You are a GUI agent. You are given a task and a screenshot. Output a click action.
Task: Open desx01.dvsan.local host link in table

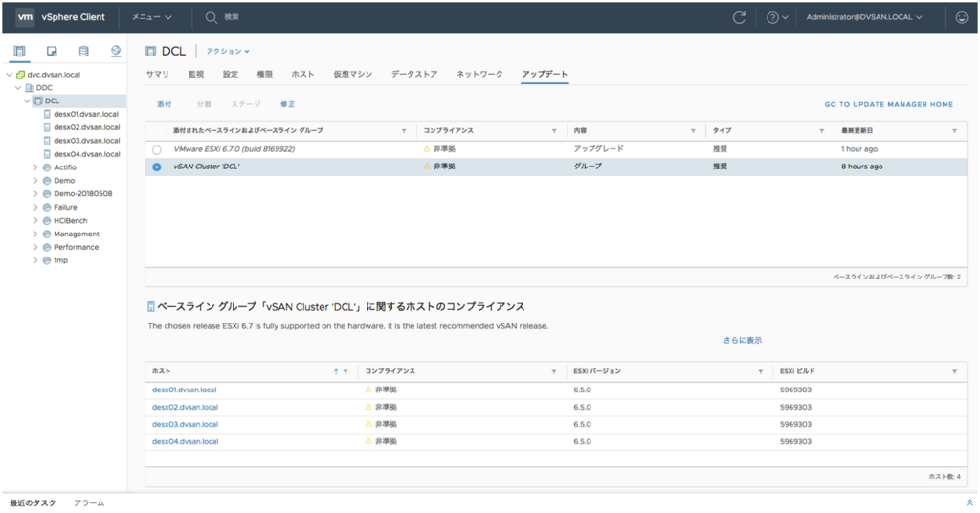(185, 390)
